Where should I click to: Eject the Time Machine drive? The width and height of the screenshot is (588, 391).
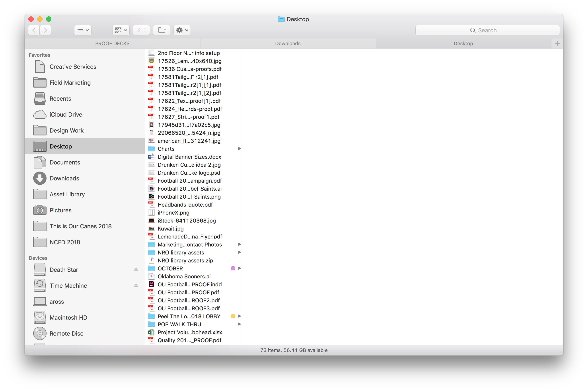(136, 285)
